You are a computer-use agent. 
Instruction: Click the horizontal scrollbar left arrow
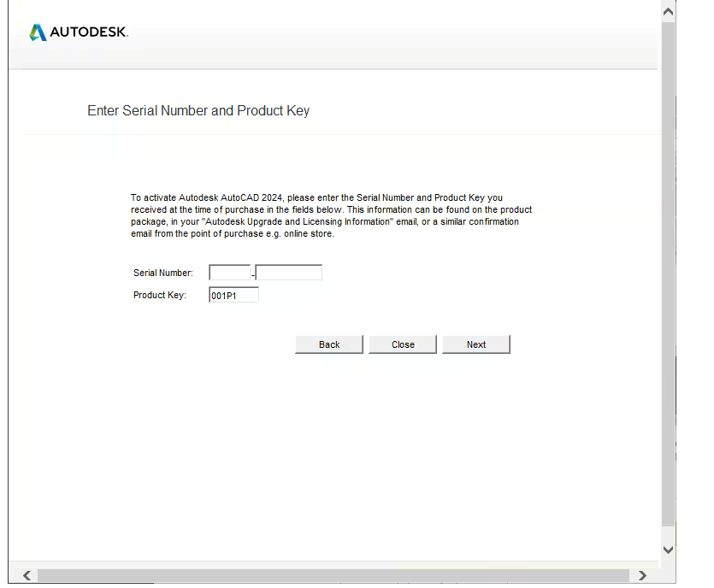point(27,576)
